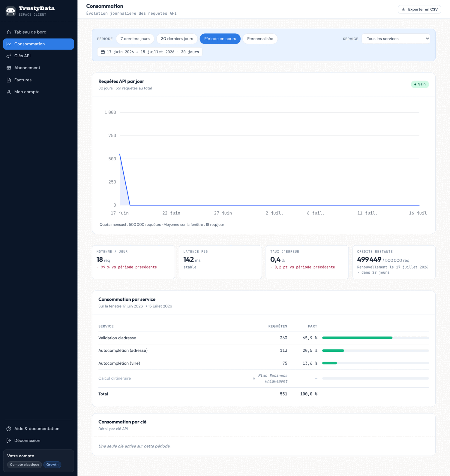Click the SERVICE column header in table
450x476 pixels.
tap(106, 326)
